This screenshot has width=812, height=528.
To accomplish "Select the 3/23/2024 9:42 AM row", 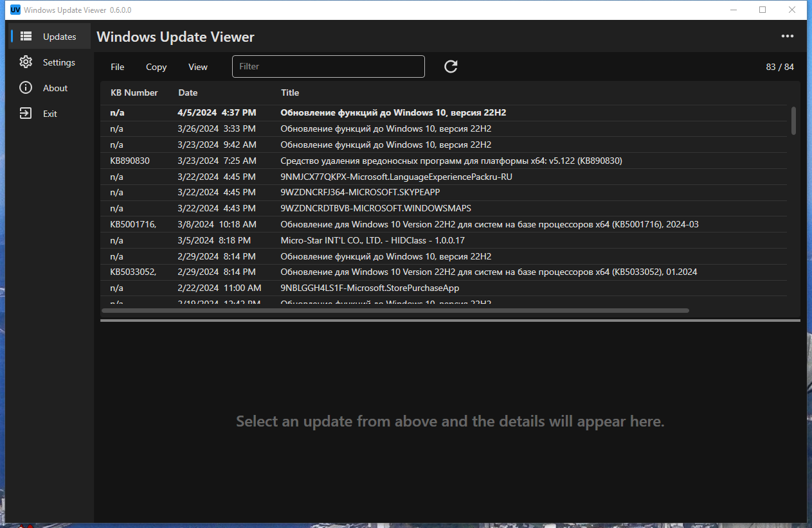I will [x=444, y=145].
